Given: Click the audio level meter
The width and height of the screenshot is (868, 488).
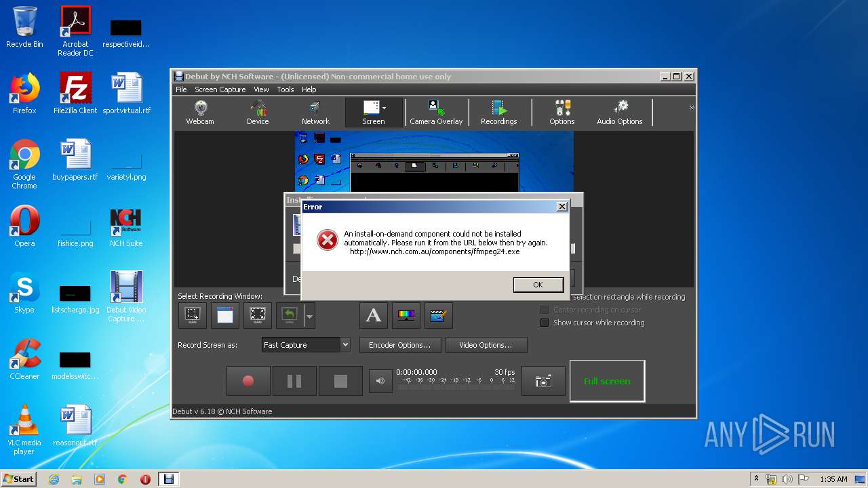Looking at the screenshot, I should 456,384.
